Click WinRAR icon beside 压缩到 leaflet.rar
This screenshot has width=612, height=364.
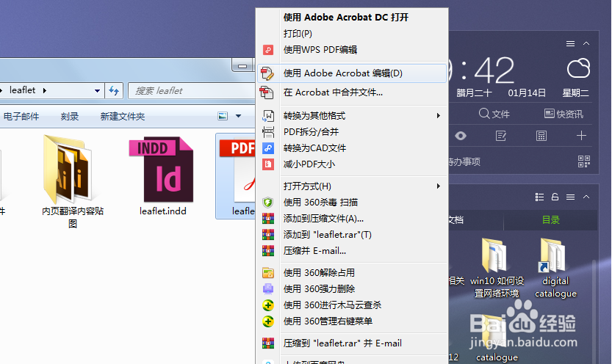[267, 343]
